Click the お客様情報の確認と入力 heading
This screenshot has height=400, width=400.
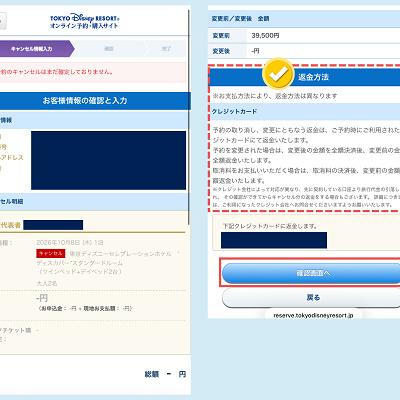(x=85, y=101)
